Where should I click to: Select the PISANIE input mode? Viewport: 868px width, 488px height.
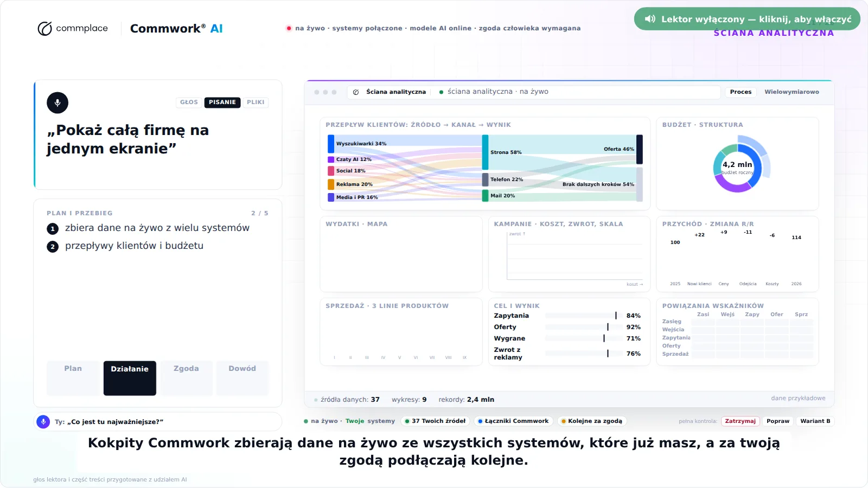[222, 102]
